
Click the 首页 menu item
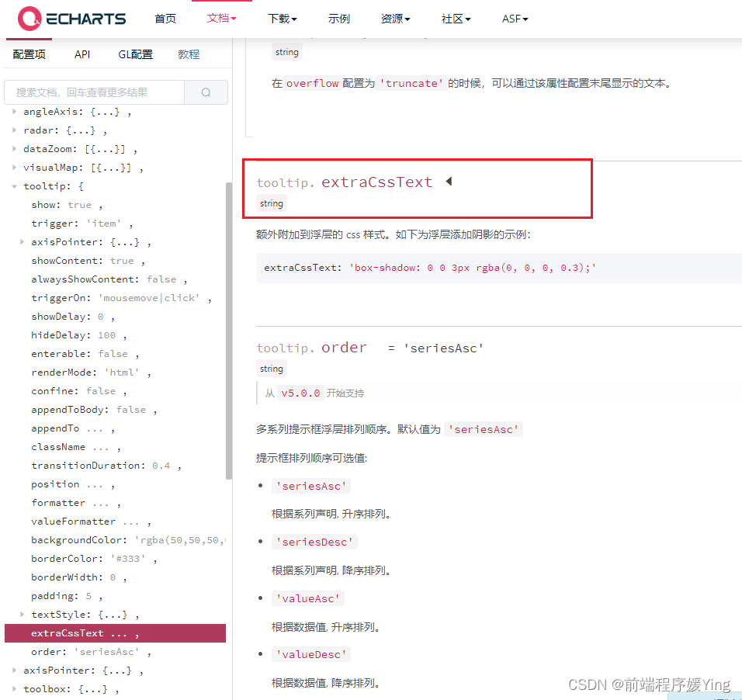(x=165, y=19)
